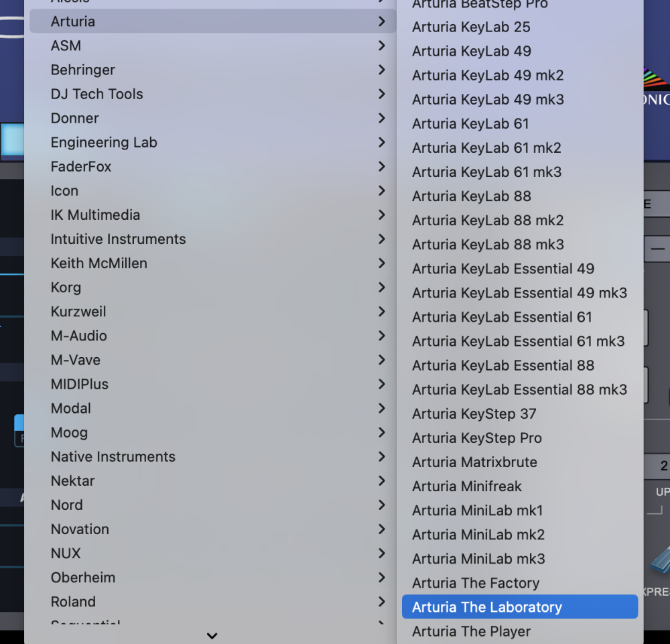
Task: Select Arturia KeyLab 61
Action: click(x=520, y=123)
